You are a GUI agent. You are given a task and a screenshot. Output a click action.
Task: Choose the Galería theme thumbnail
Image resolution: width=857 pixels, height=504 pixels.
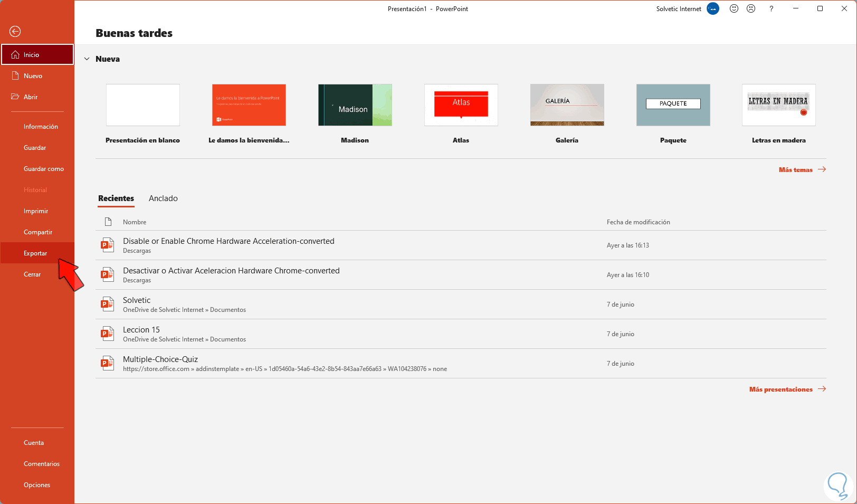coord(567,105)
